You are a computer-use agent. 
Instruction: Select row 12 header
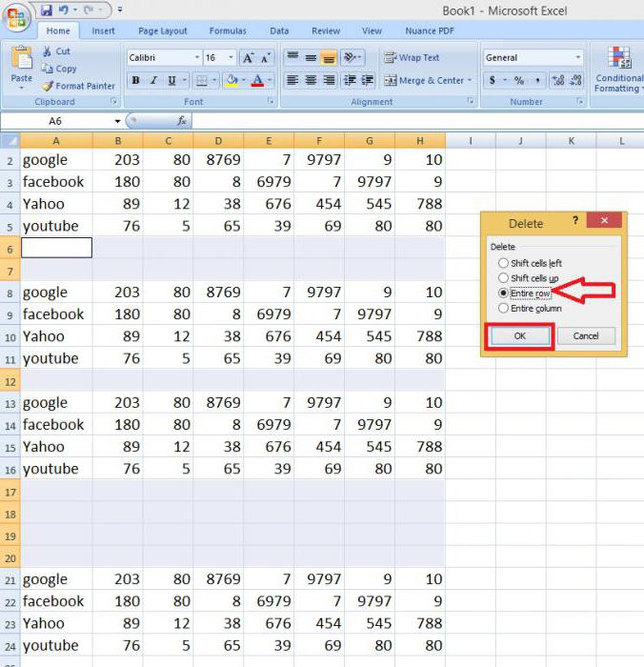(x=10, y=381)
